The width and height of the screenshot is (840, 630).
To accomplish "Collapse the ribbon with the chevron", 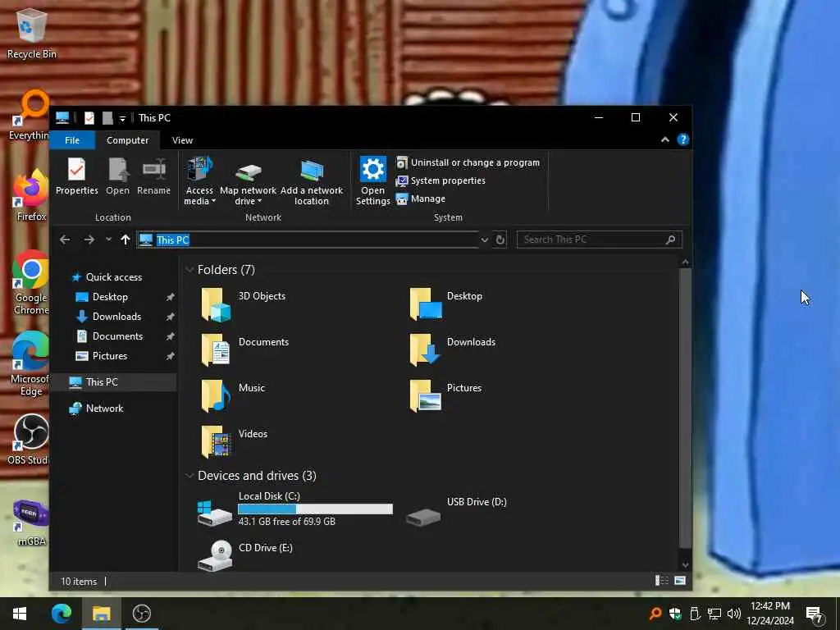I will (664, 139).
